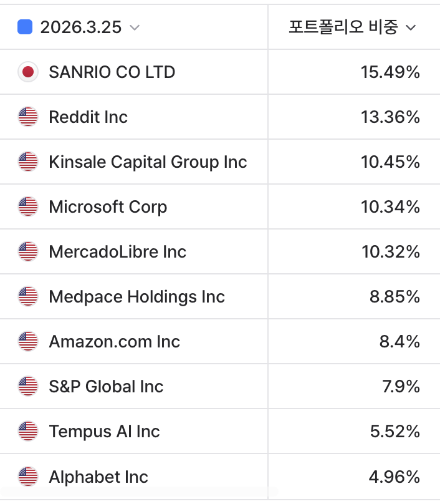
Task: Click the flag icon next to Tempus AI
Action: [27, 431]
